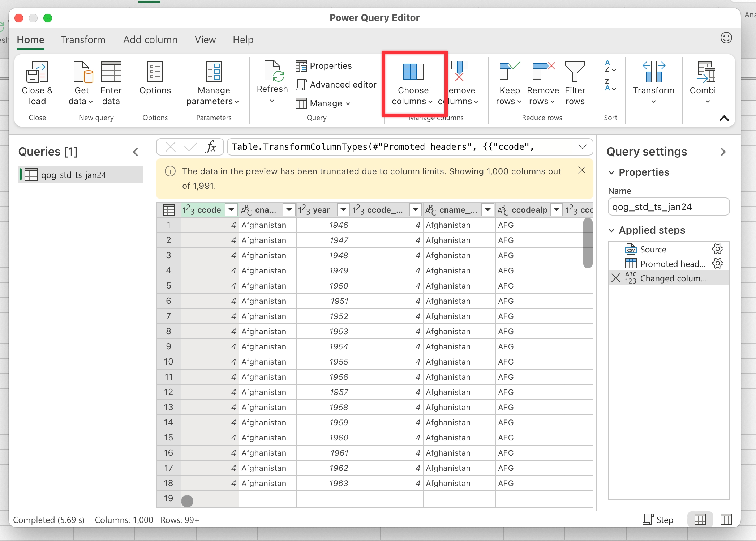Click the Close & load icon
Image resolution: width=756 pixels, height=541 pixels.
click(37, 72)
